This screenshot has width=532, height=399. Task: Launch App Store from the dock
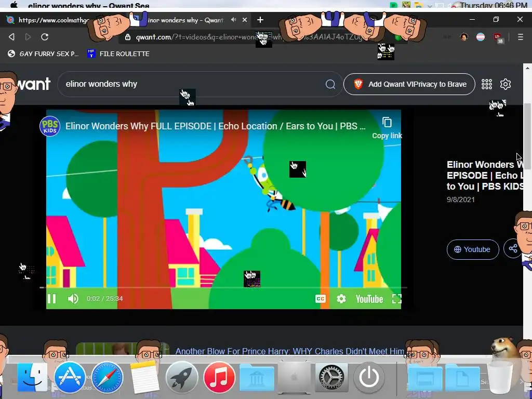[x=70, y=377]
